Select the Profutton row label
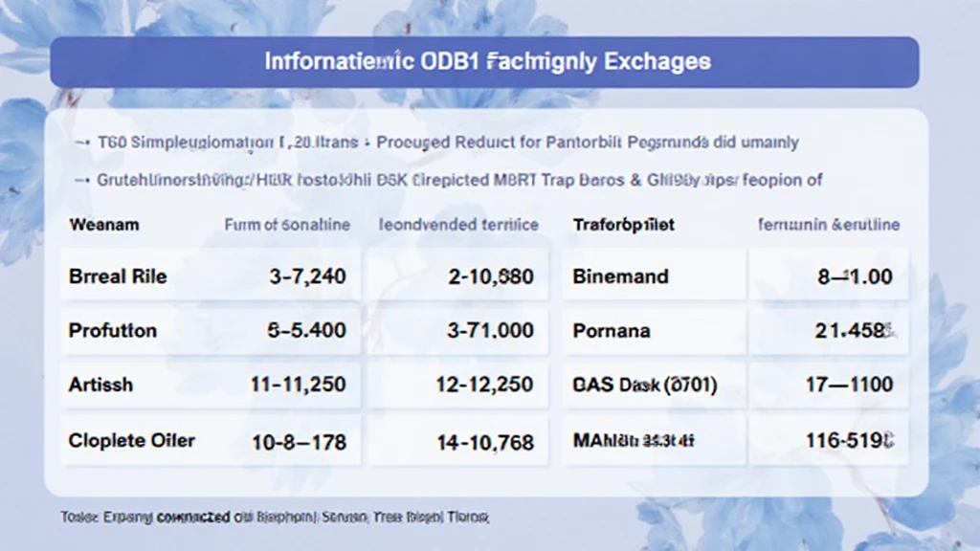 click(113, 331)
